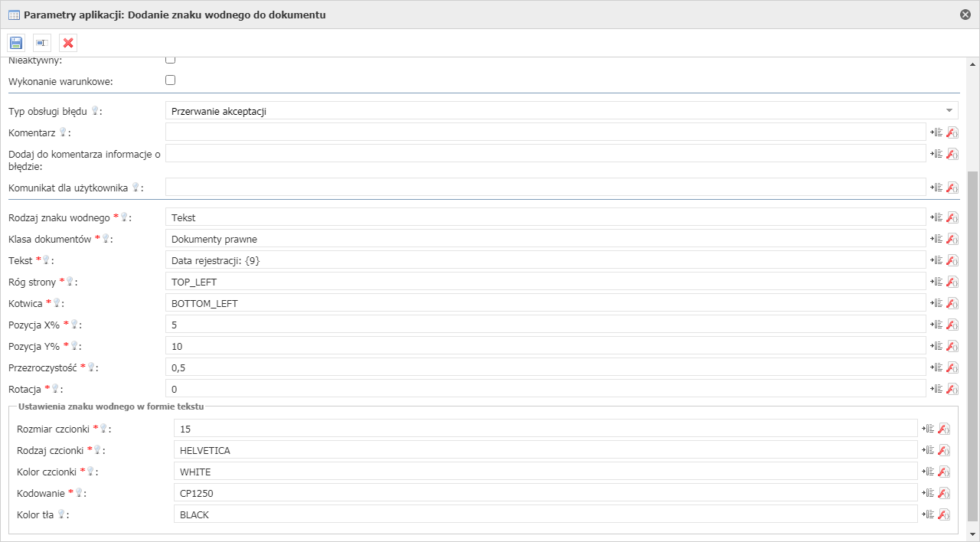Insert variable into Komentarz field
980x542 pixels.
(936, 132)
